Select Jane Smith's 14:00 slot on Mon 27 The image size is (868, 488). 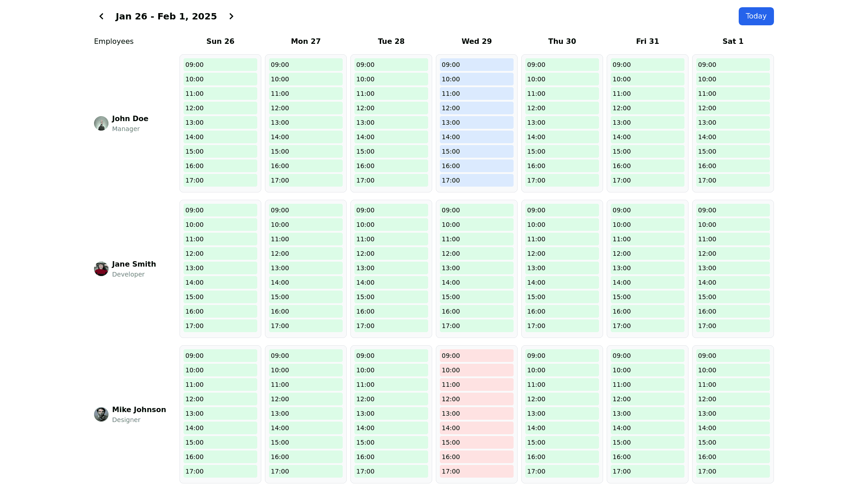306,282
